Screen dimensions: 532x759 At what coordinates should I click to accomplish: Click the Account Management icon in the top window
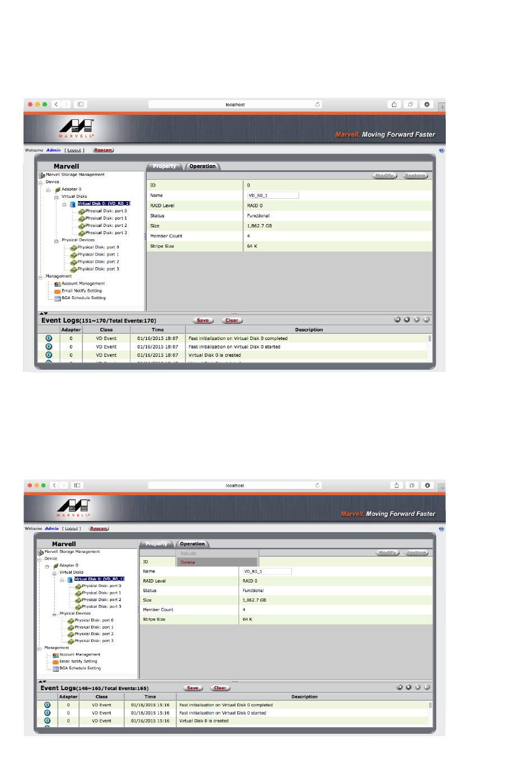pyautogui.click(x=58, y=284)
